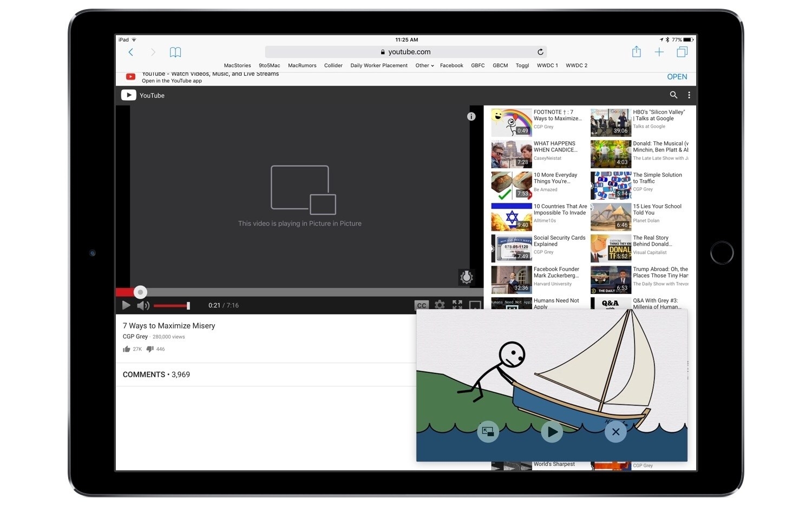Expand the Other bookmarks dropdown
This screenshot has height=506, width=812.
[x=424, y=65]
